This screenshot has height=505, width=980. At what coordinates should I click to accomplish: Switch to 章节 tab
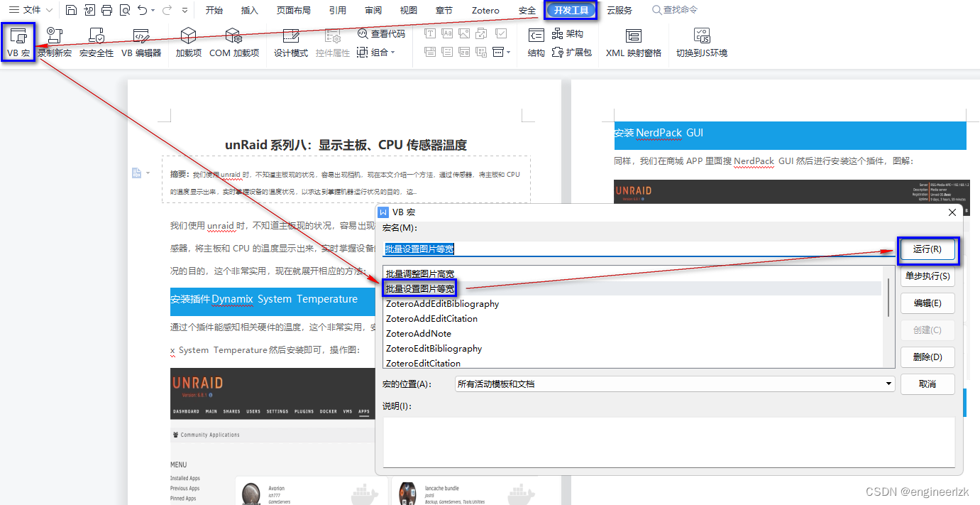444,10
